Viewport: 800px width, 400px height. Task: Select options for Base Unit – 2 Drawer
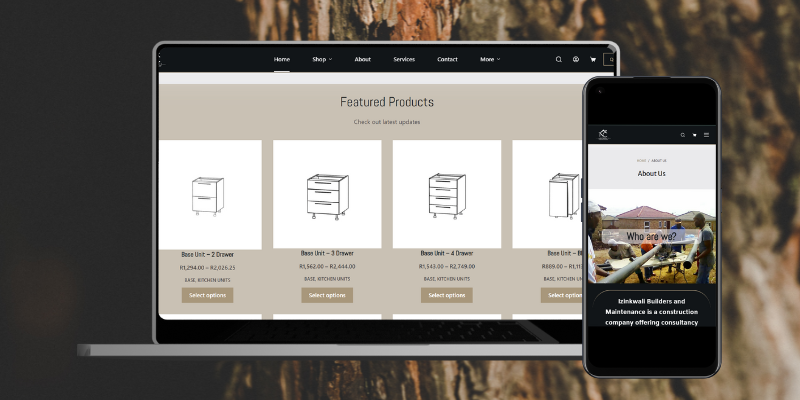(x=208, y=295)
